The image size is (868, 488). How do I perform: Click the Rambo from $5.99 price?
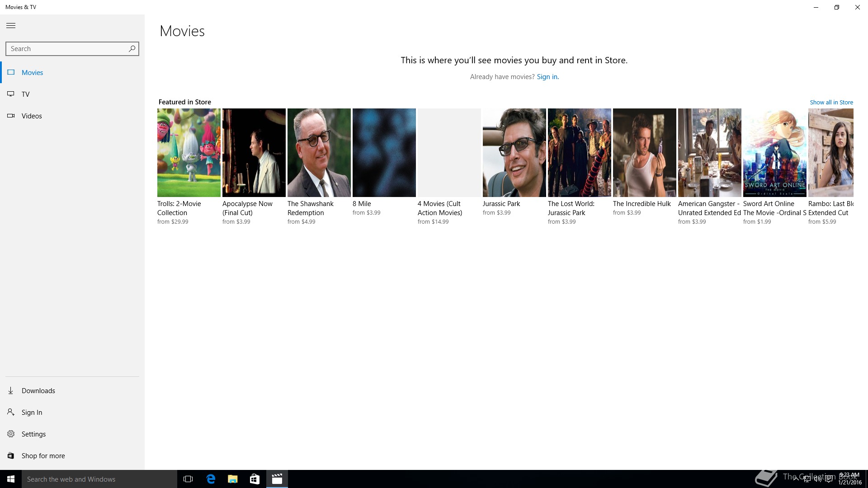pos(822,222)
